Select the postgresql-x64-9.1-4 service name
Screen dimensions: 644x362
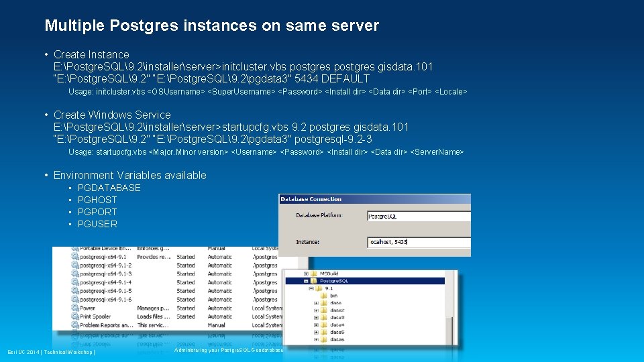pos(105,282)
